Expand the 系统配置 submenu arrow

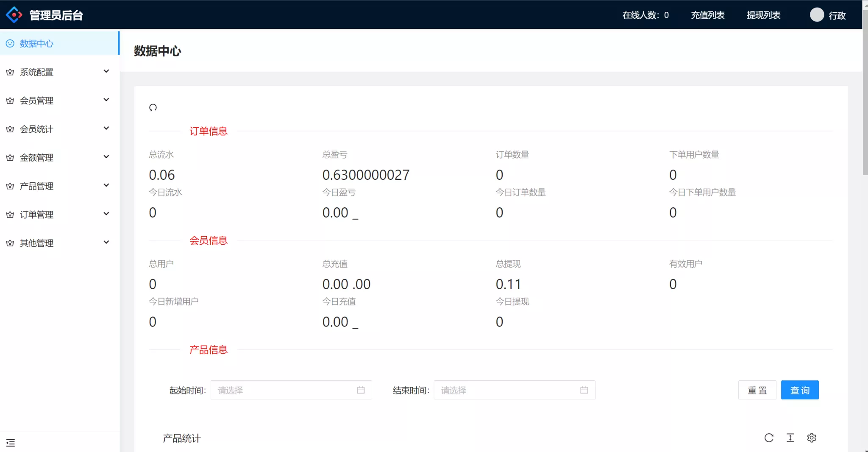point(106,71)
